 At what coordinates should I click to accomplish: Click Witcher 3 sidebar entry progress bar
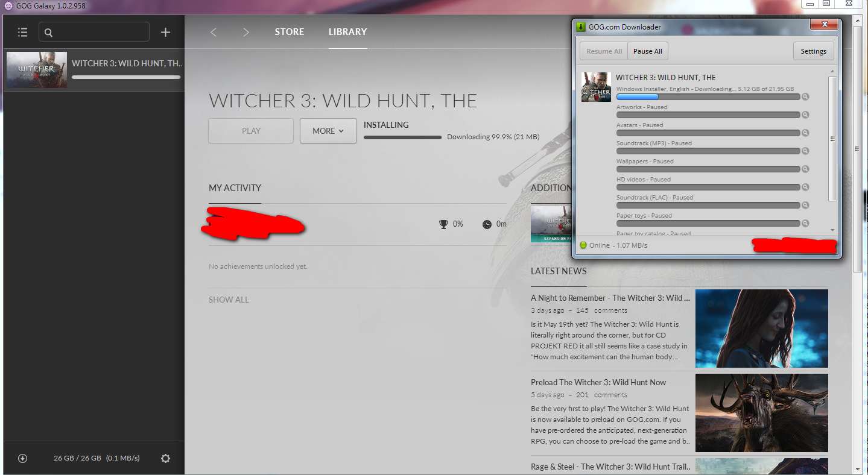[126, 77]
